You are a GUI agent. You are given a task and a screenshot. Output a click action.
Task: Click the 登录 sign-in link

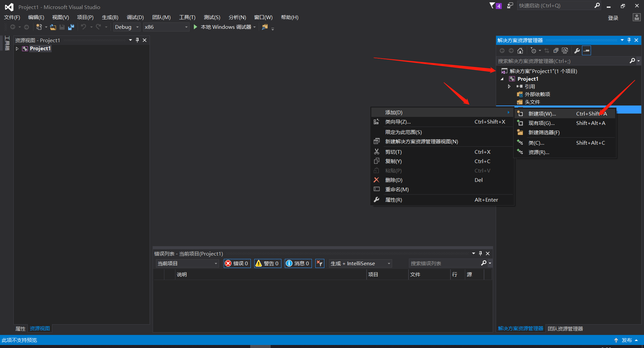point(613,18)
